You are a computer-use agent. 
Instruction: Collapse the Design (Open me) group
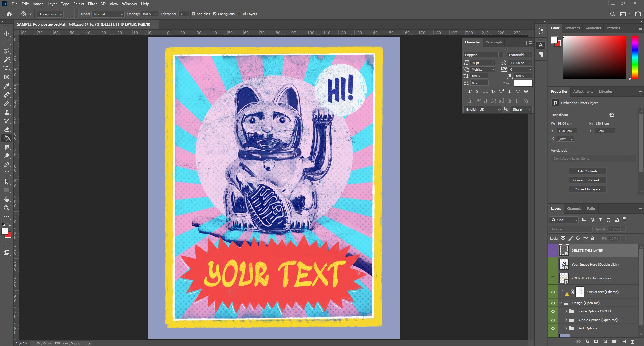561,303
